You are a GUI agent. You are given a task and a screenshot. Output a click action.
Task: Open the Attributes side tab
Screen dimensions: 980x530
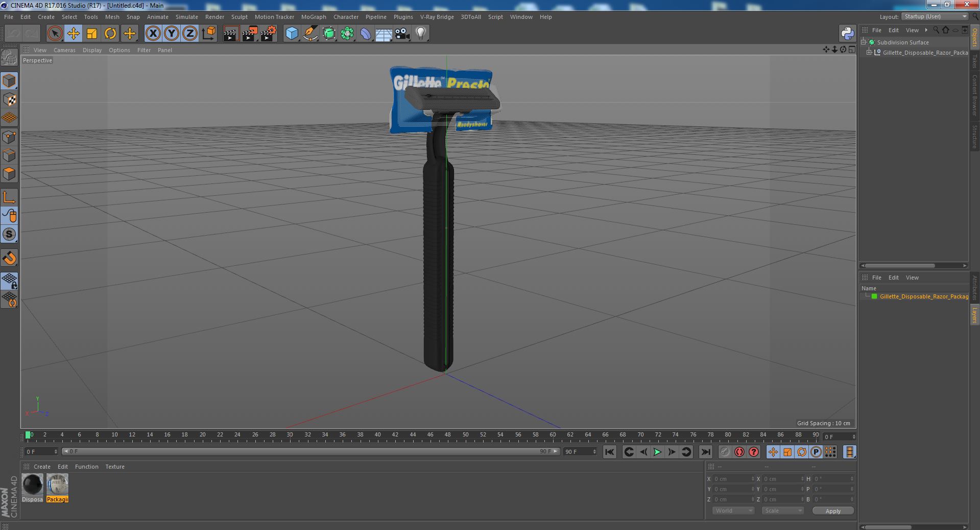[x=974, y=288]
